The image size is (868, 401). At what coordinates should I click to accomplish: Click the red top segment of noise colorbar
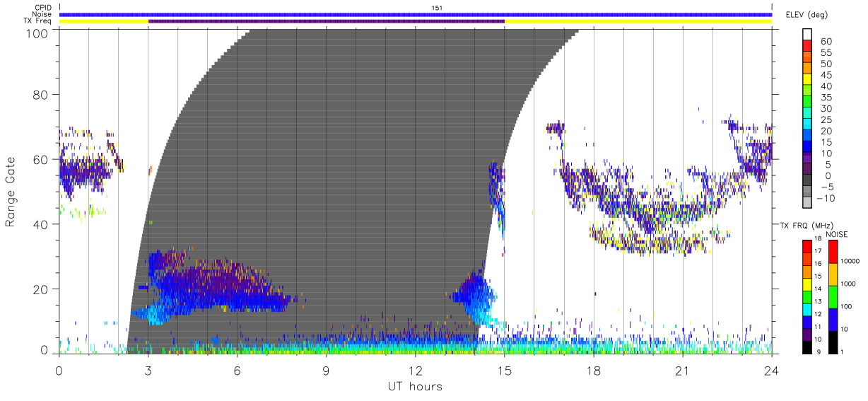833,252
